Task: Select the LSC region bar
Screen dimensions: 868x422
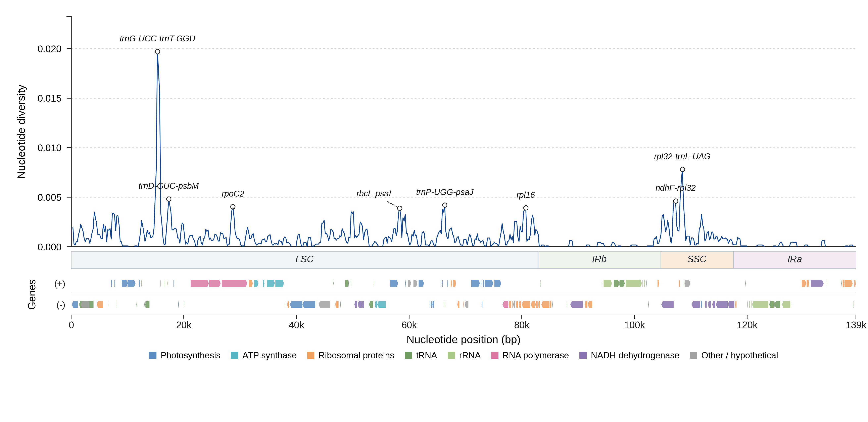Action: (x=305, y=260)
